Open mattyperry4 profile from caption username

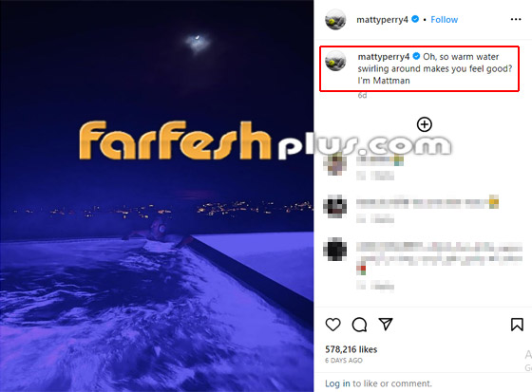[384, 57]
